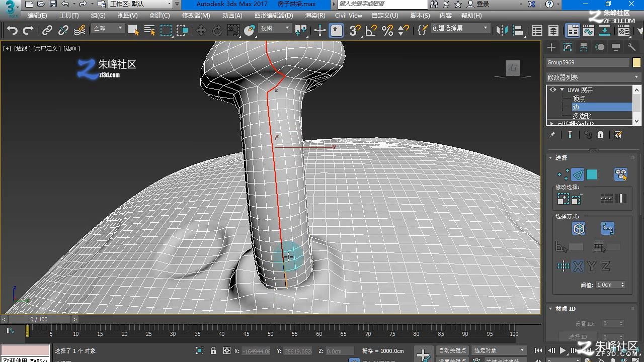Screen dimensions: 644x362
Task: Open the 修改器列表 dropdown
Action: coord(593,77)
